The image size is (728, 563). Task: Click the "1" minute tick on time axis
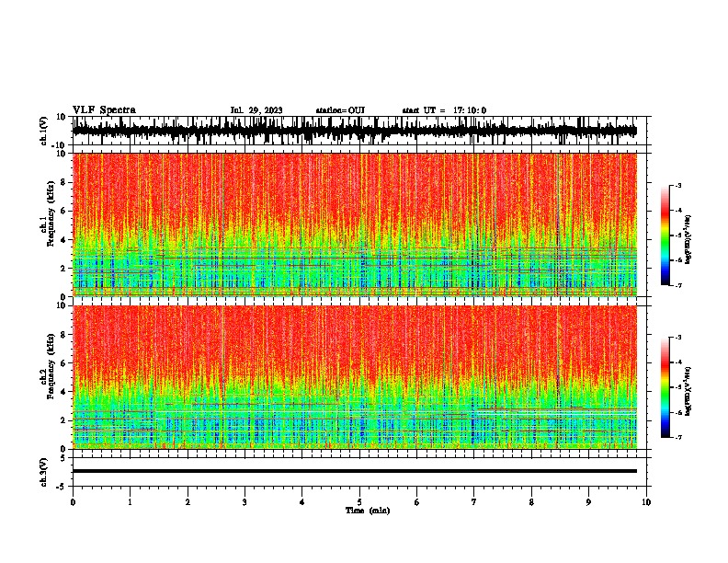pos(130,502)
